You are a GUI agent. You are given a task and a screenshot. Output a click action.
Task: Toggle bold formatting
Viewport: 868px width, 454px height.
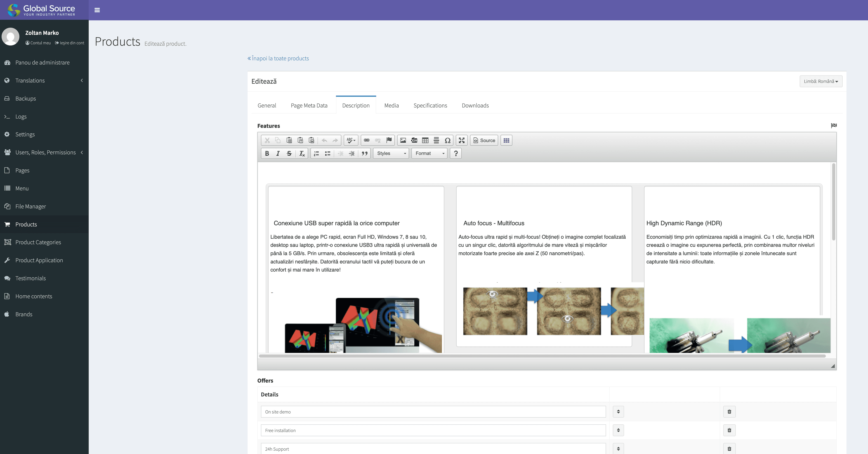click(267, 154)
